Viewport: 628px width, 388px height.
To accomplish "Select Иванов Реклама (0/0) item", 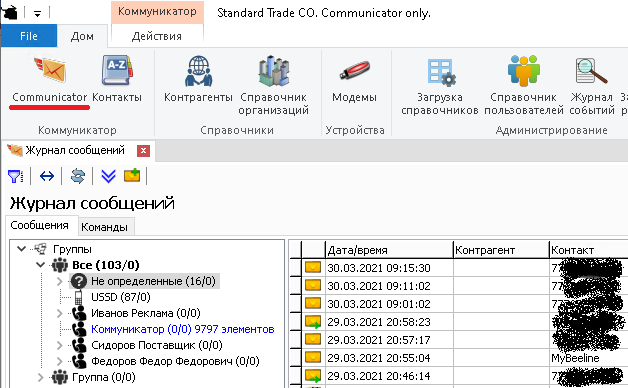I will pyautogui.click(x=146, y=313).
